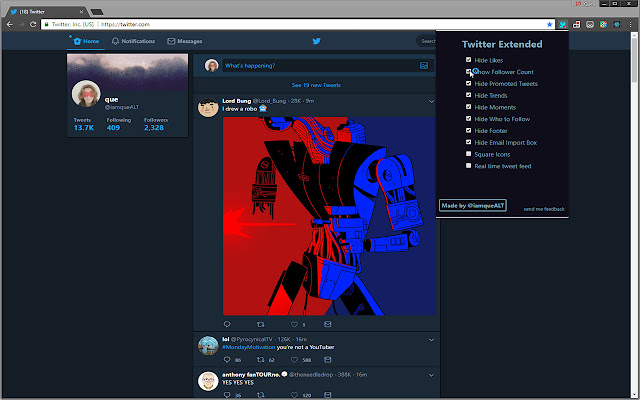Enable Square Icons
Viewport: 640px width, 400px height.
pyautogui.click(x=469, y=154)
